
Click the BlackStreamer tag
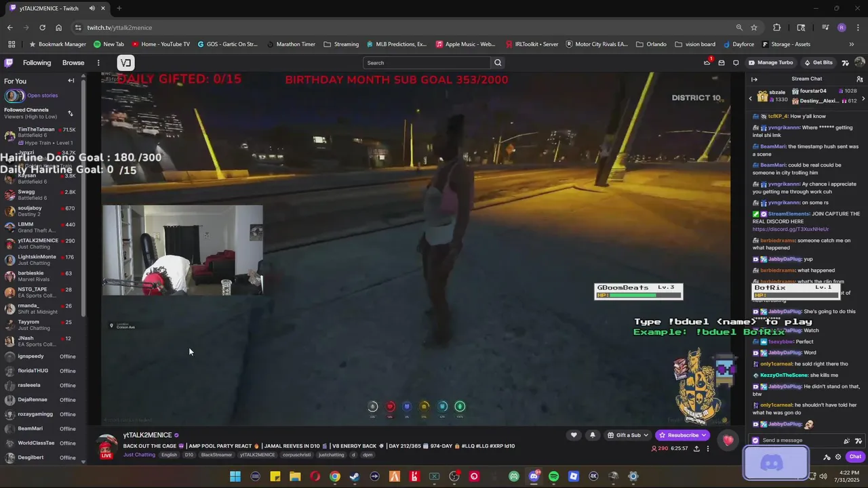point(216,455)
